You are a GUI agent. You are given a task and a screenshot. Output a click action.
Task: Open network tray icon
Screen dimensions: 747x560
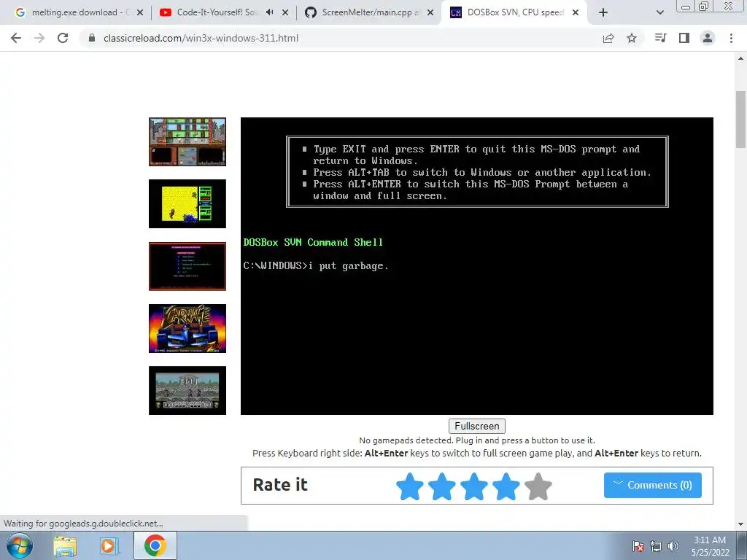click(656, 546)
